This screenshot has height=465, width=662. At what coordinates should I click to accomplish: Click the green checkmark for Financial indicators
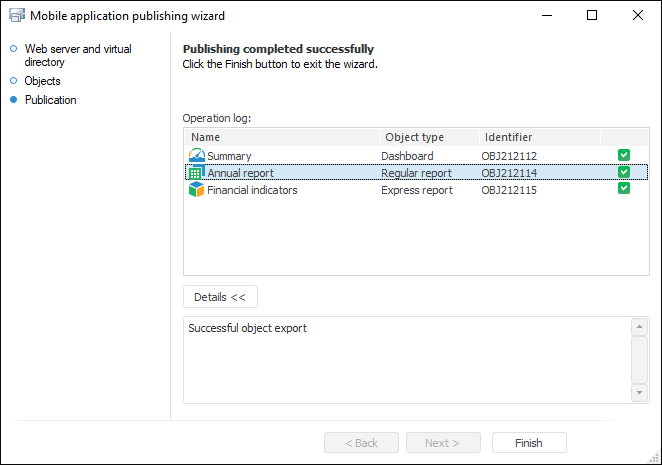pyautogui.click(x=624, y=189)
